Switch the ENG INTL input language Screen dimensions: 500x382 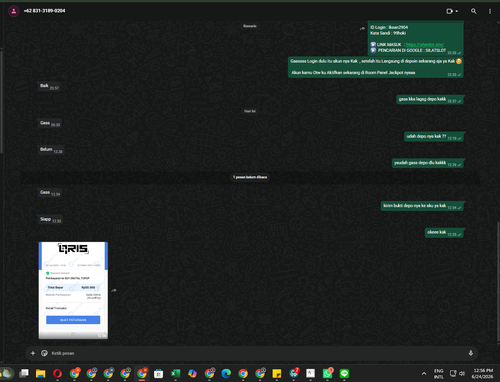tap(439, 374)
